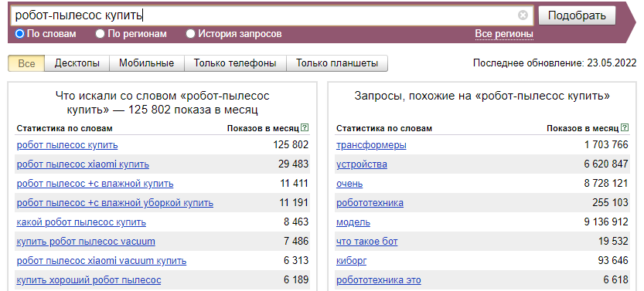Click the value 9 136 912

[606, 222]
